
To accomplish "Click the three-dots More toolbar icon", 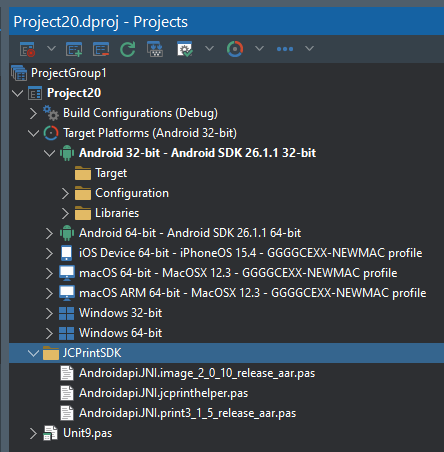I will (x=285, y=49).
